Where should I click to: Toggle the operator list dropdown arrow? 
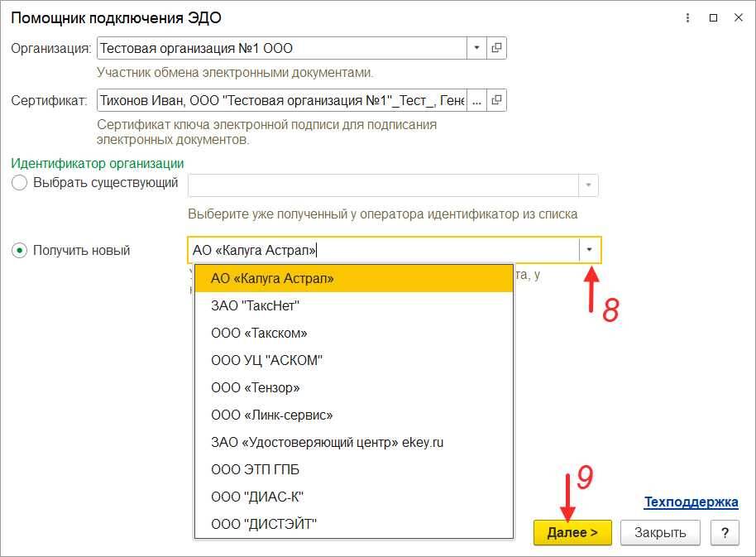point(589,250)
